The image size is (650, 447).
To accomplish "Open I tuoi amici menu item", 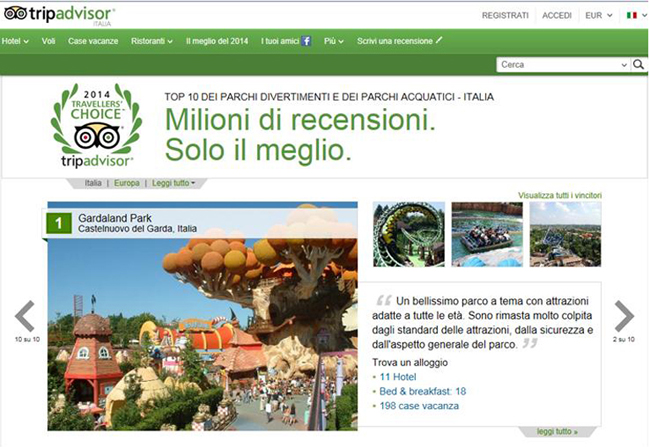I will (280, 41).
